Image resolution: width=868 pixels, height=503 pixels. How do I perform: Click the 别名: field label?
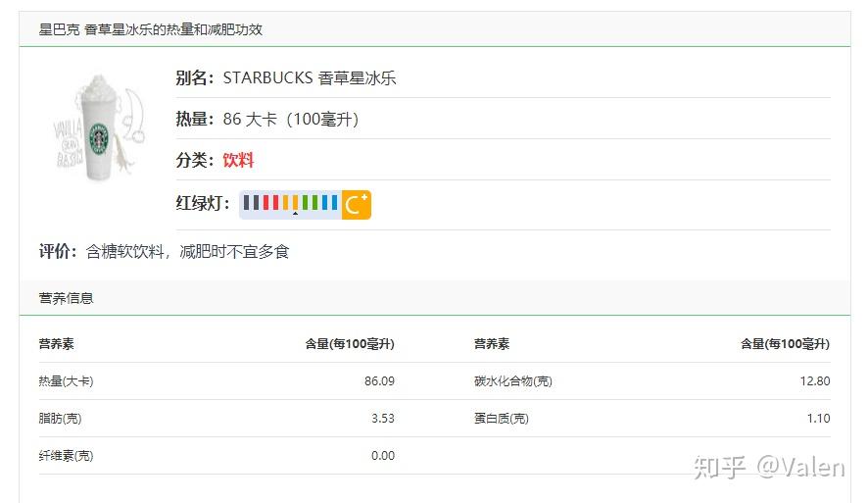pos(195,78)
